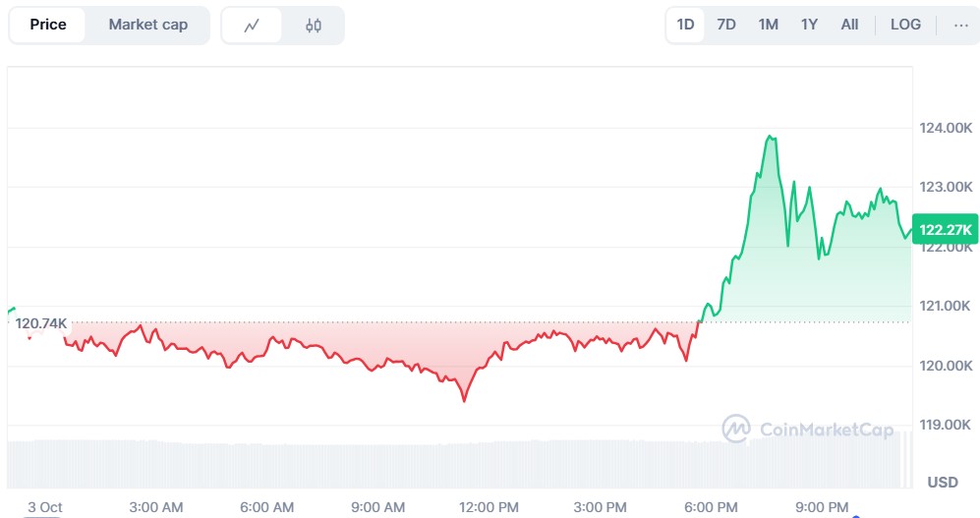
Task: Click the 6:00 PM time axis label
Action: pyautogui.click(x=711, y=507)
